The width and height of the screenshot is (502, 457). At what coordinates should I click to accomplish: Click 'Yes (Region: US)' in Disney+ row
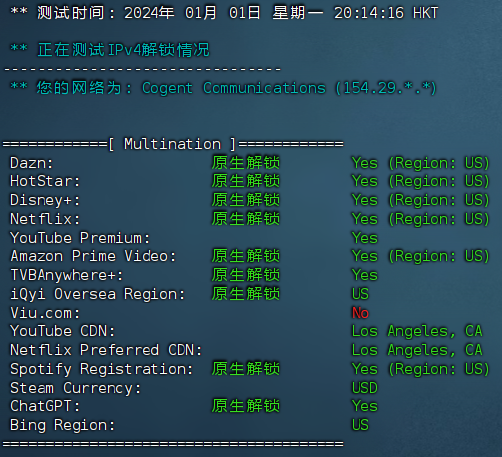tap(420, 200)
